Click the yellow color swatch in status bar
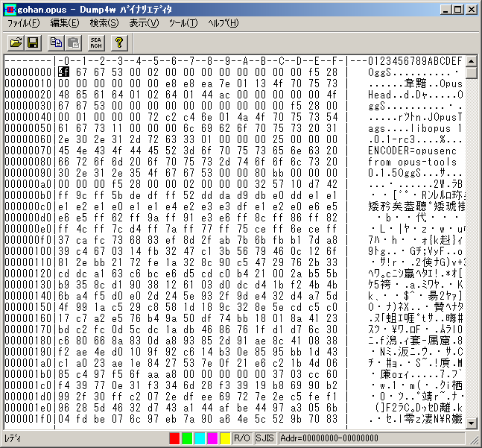This screenshot has width=482, height=448. coord(225,438)
